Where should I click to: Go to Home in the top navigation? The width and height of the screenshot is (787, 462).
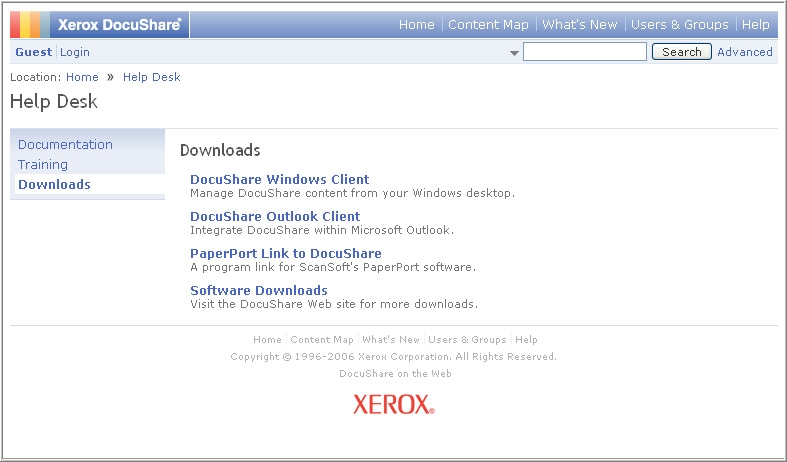click(x=417, y=25)
